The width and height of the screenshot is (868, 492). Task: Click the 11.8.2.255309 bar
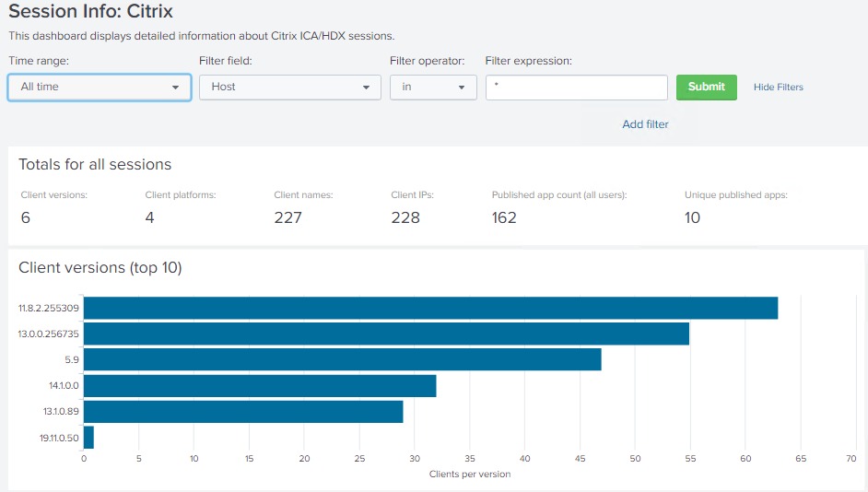tap(430, 309)
